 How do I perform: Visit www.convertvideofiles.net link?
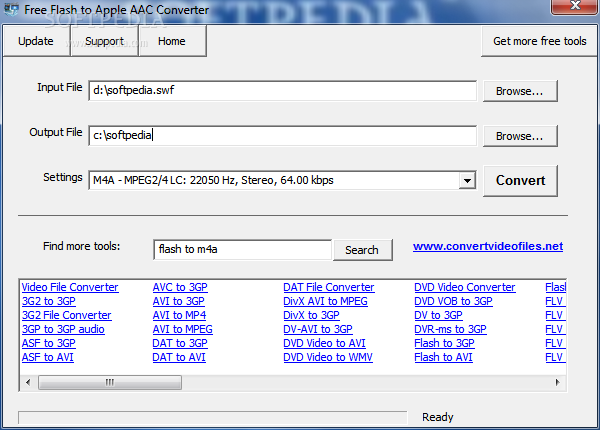tap(488, 246)
